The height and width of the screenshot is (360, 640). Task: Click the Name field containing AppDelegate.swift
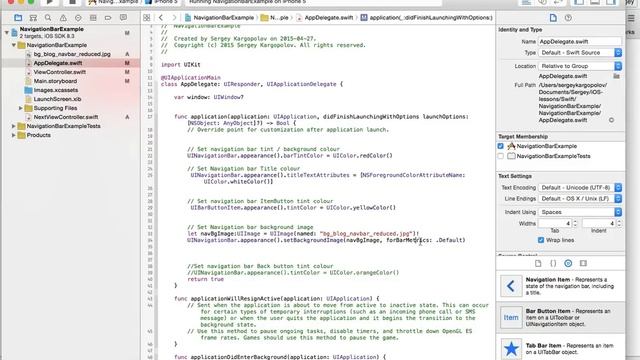point(580,42)
